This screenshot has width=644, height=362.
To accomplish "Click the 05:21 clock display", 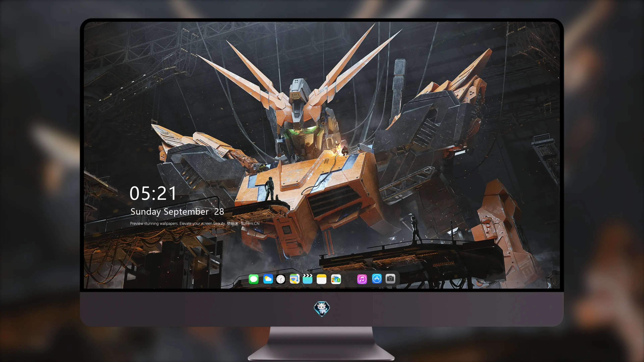I will pos(153,193).
